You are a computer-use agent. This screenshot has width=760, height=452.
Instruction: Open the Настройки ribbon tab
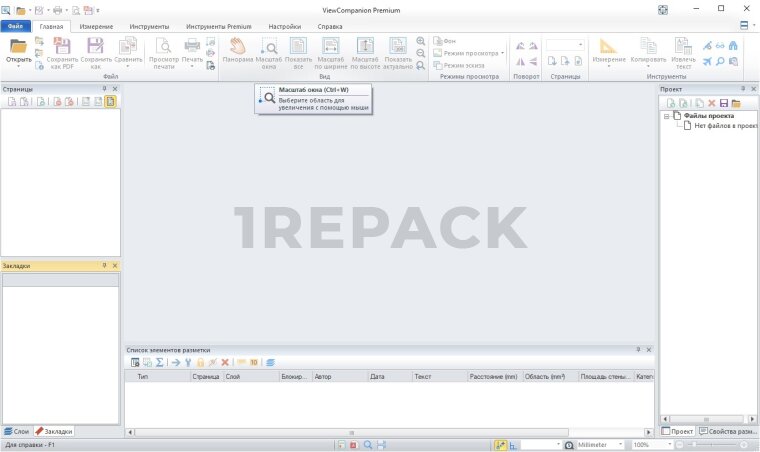(x=284, y=25)
